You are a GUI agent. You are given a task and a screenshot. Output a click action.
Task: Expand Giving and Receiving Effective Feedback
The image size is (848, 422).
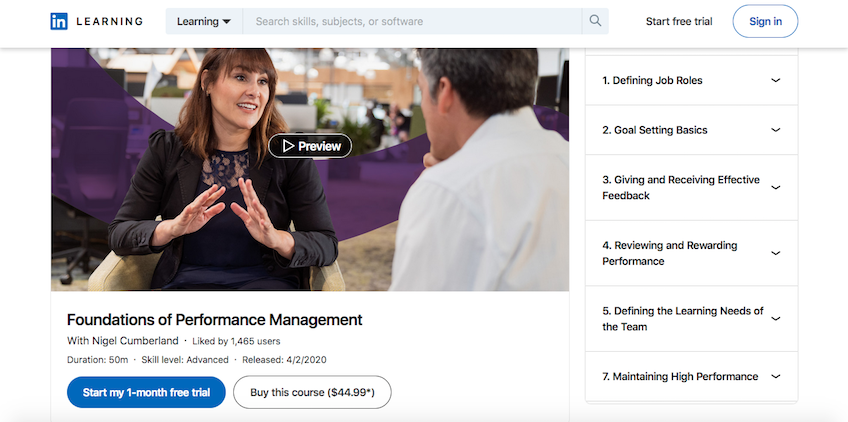(x=691, y=188)
